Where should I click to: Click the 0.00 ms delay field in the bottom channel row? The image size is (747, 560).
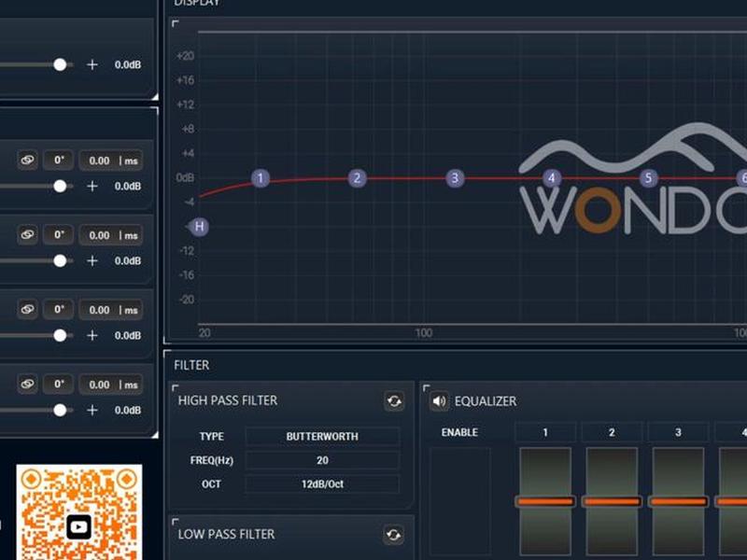[x=111, y=384]
